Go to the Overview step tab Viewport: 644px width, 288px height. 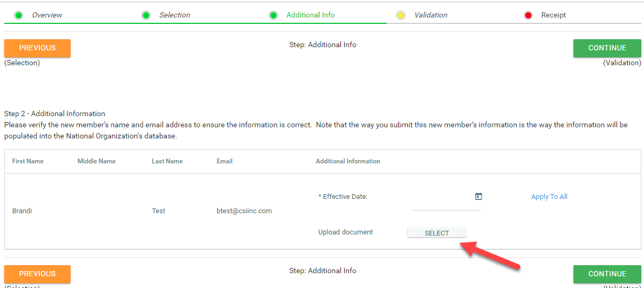point(47,15)
